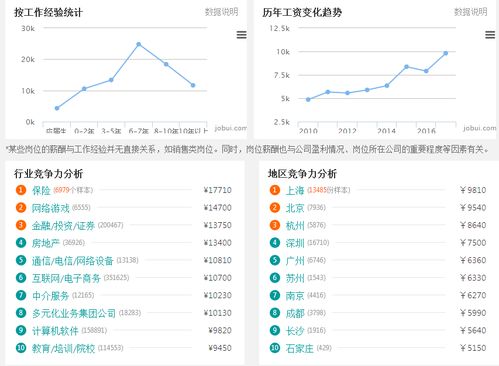This screenshot has height=366, width=499.
Task: Click the ¥9810 salary value for 上海
Action: pos(473,190)
